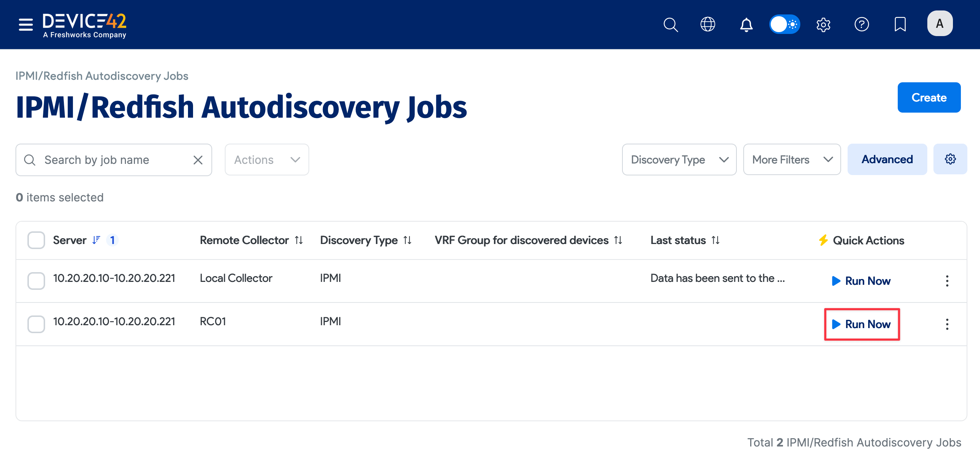Click the Create button
980x475 pixels.
click(x=929, y=97)
